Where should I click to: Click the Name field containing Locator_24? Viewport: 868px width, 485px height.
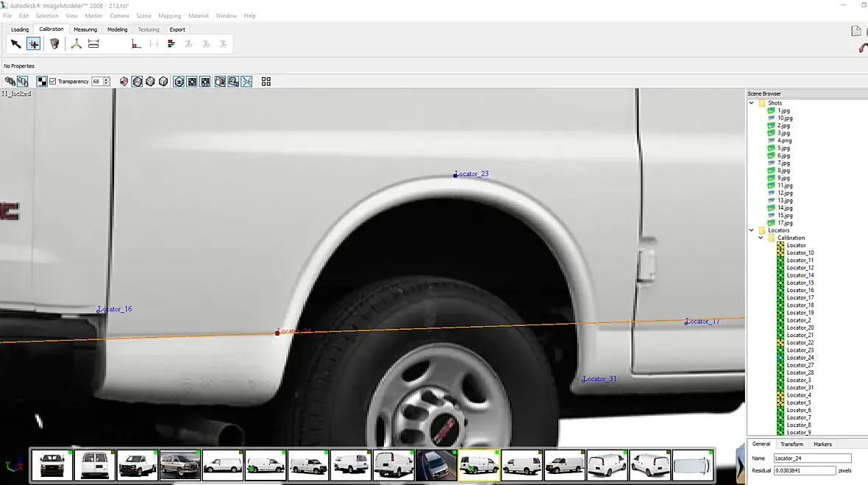[812, 459]
